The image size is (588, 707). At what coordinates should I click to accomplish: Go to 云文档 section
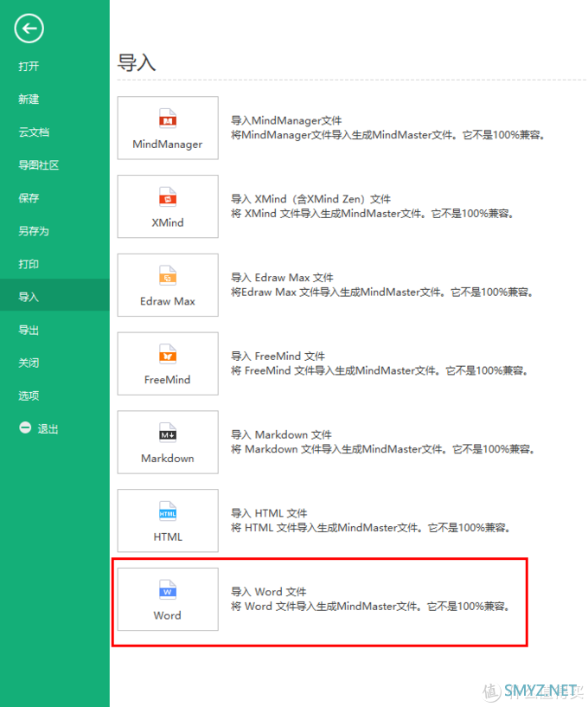click(34, 132)
